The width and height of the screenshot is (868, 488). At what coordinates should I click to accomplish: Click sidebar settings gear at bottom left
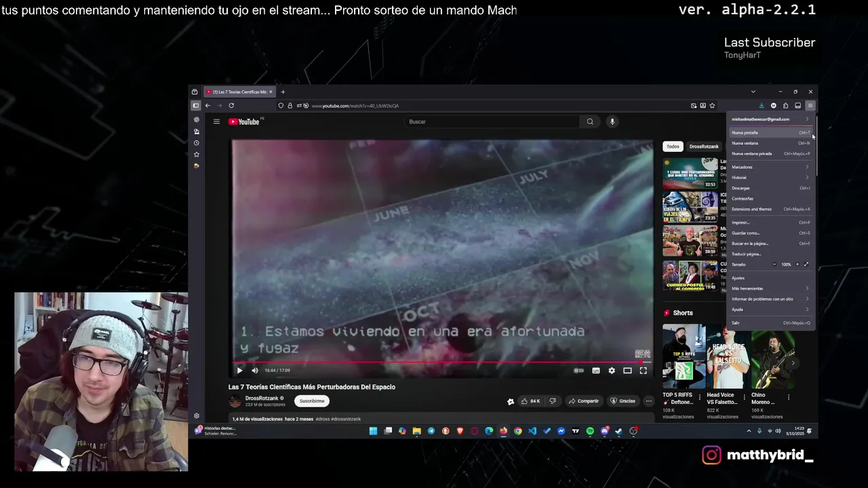197,416
